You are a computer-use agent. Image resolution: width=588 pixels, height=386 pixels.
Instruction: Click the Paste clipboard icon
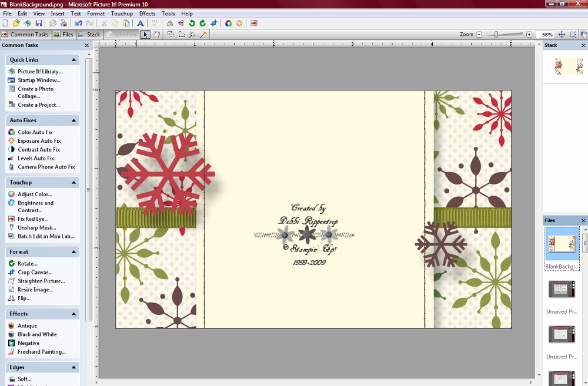(126, 24)
